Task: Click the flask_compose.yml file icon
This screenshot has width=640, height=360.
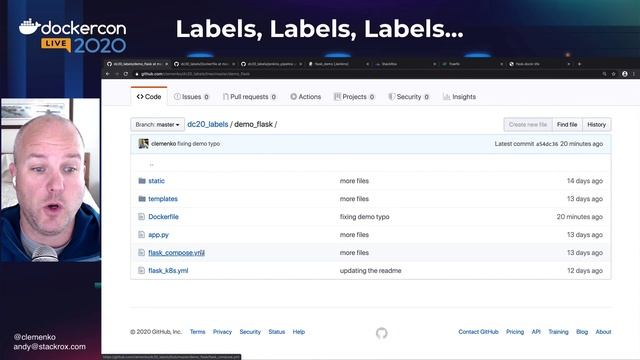Action: point(141,253)
